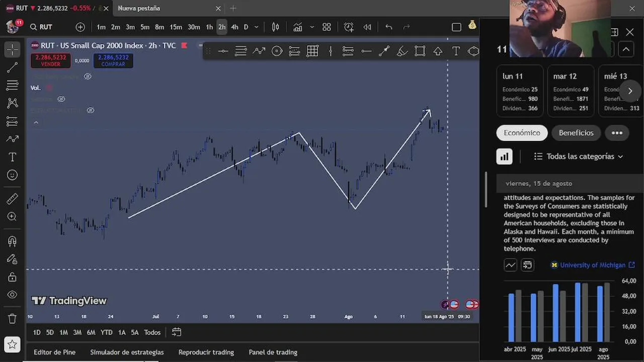Select arrow up tool in favorites toolbar
Viewport: 644px width, 362px height.
coord(438,51)
